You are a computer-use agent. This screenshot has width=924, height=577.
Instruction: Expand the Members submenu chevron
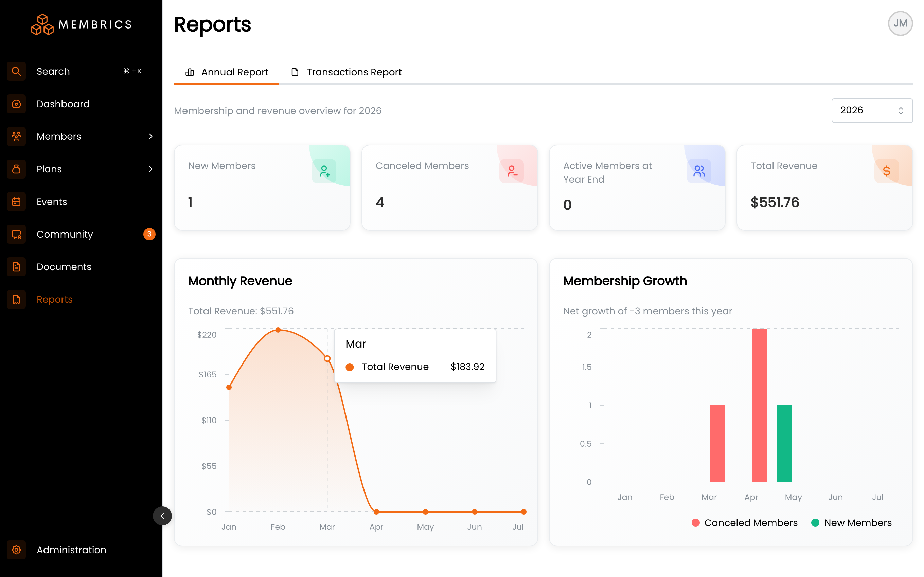(151, 137)
